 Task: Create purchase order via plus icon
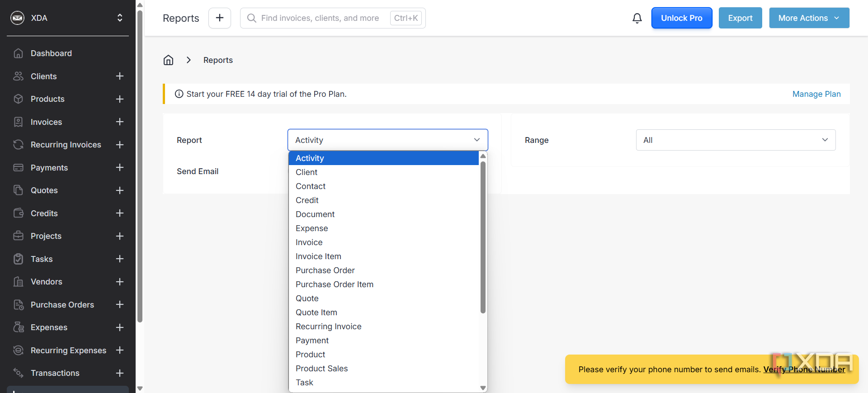tap(120, 304)
